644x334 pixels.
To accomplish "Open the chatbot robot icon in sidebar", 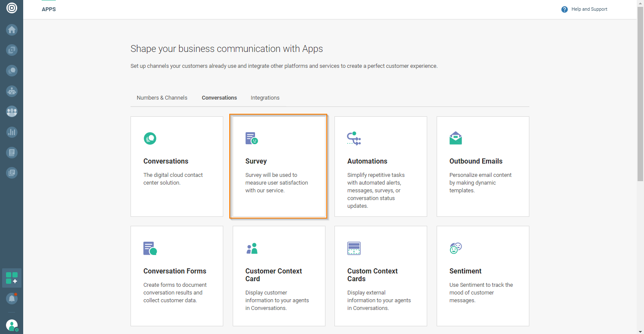I will (x=12, y=91).
